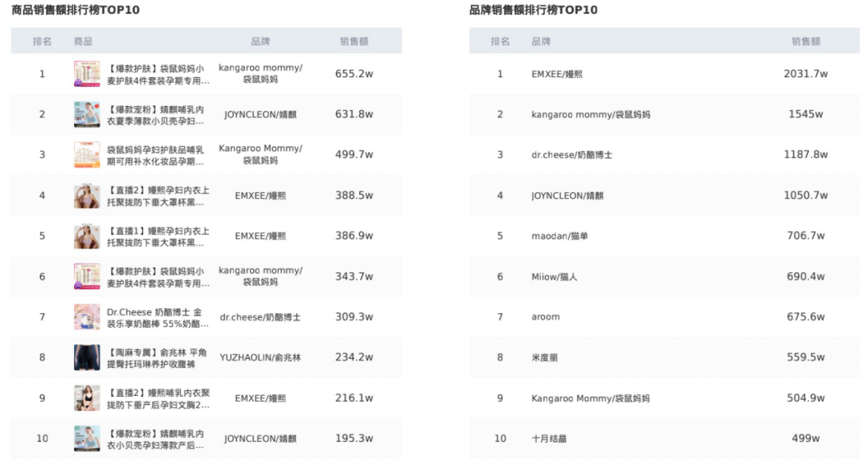Click rank 7 Dr.Cheese cheese stick thumbnail
Viewport: 868px width, 465px height.
[87, 316]
